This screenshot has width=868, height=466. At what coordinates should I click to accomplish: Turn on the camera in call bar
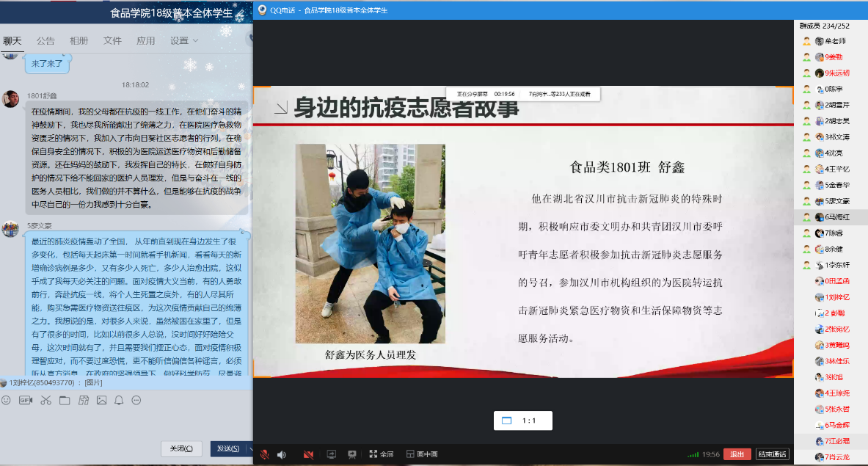click(308, 454)
